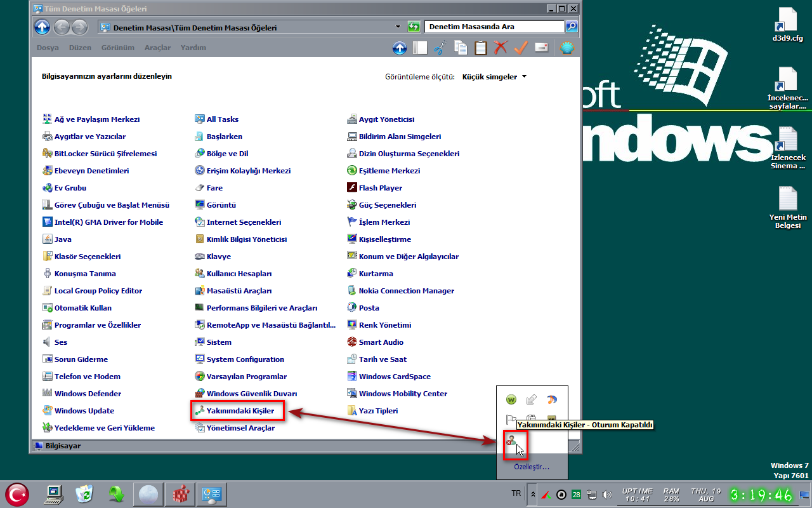812x508 pixels.
Task: Click the red-green triangle tray icon
Action: pyautogui.click(x=546, y=495)
